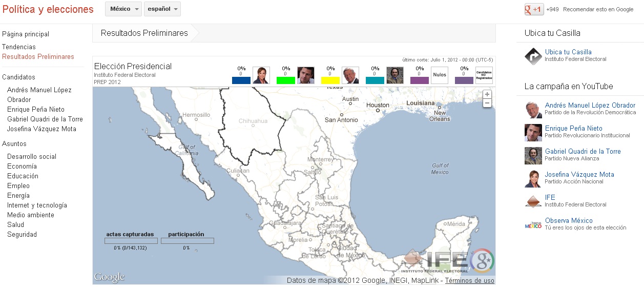
Task: Open the Empleo topic
Action: tap(18, 186)
